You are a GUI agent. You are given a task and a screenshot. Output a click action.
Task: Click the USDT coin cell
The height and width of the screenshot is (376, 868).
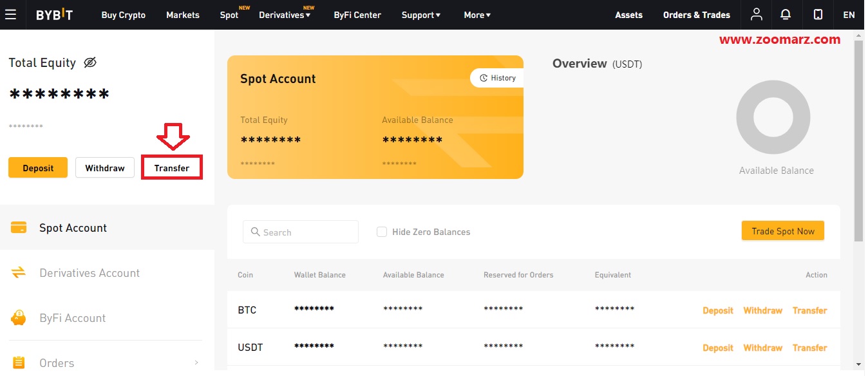point(250,348)
